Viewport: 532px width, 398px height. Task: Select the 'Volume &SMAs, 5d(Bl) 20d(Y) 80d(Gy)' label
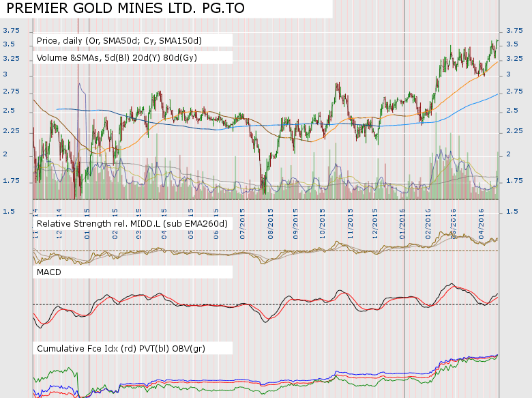(x=117, y=58)
